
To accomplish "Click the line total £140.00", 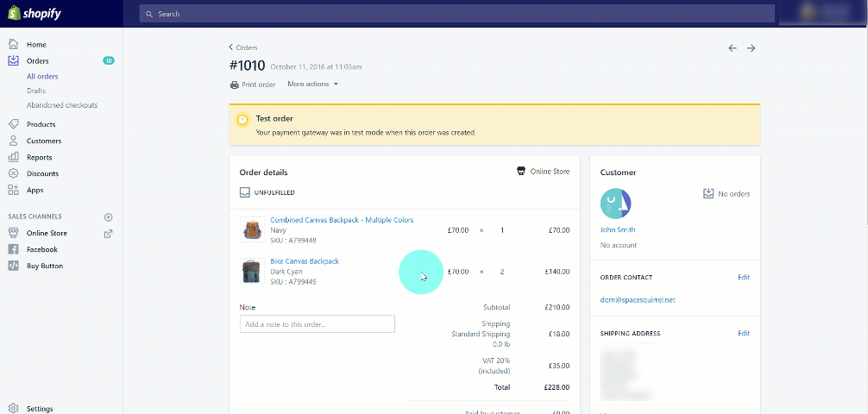I will pyautogui.click(x=557, y=272).
